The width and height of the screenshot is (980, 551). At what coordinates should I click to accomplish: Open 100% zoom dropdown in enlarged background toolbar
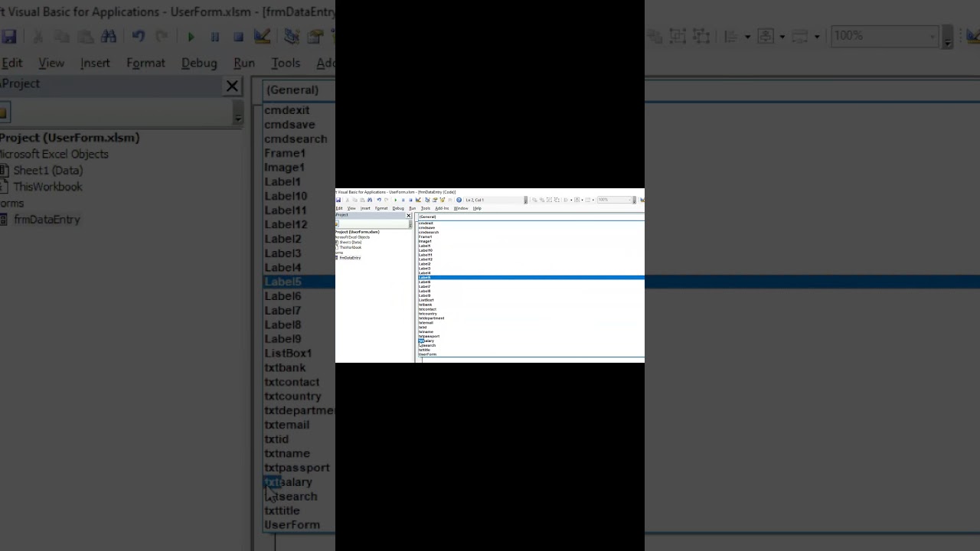click(x=884, y=36)
